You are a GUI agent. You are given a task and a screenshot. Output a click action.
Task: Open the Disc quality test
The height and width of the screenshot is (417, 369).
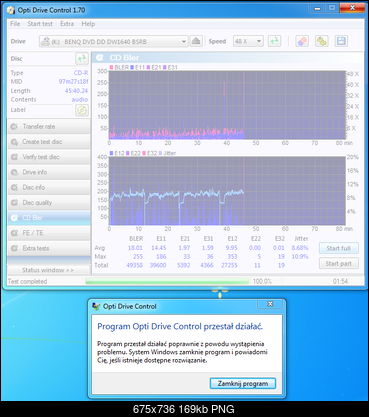[49, 203]
